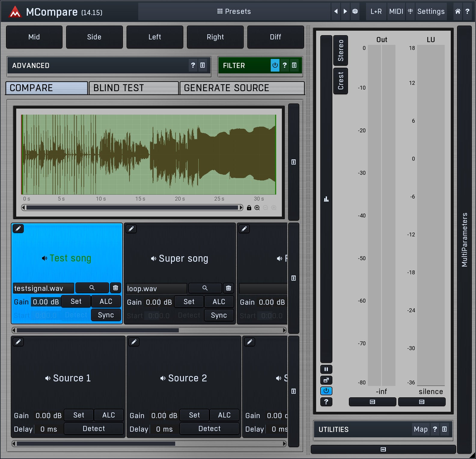Expand the MultiParameters side panel
The width and height of the screenshot is (476, 459).
tap(464, 239)
